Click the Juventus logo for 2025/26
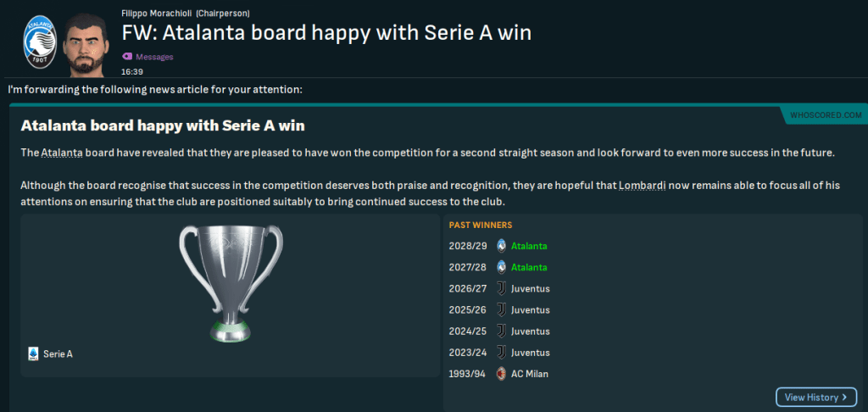This screenshot has width=868, height=412. 501,309
